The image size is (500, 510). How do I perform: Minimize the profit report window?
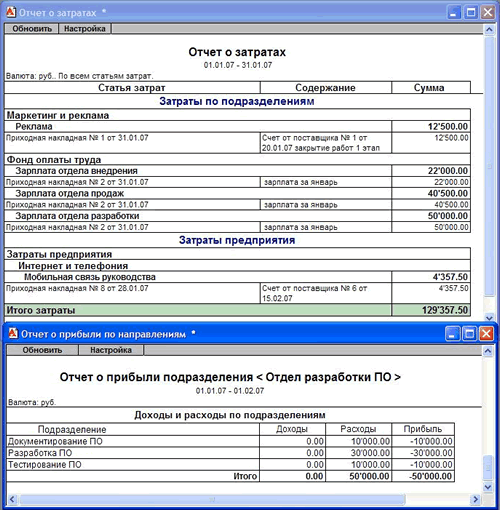[452, 334]
